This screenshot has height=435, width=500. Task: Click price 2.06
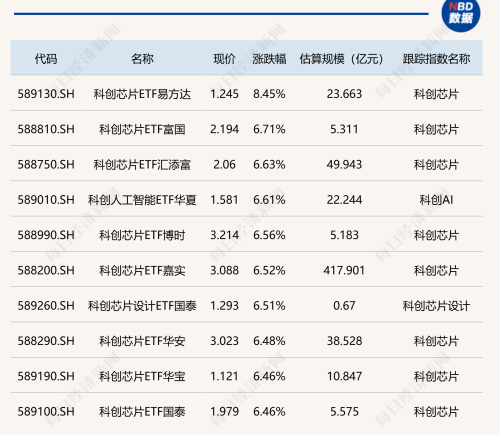[224, 165]
